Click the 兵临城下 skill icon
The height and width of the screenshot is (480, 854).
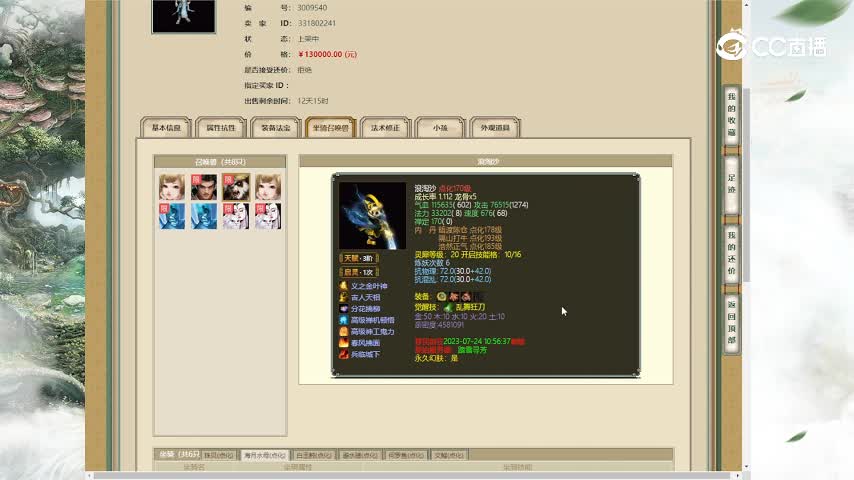(344, 354)
